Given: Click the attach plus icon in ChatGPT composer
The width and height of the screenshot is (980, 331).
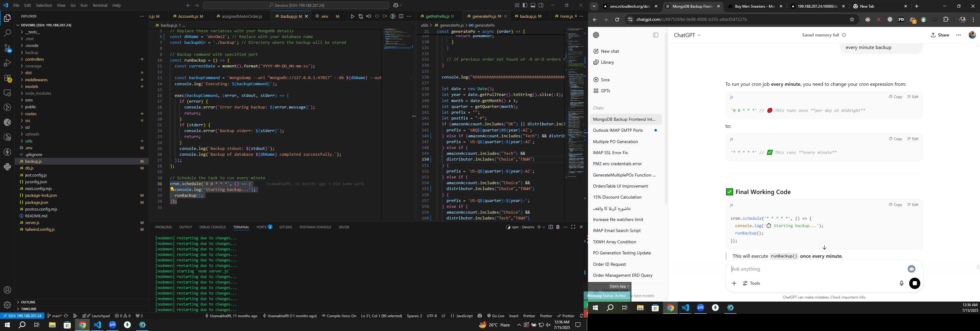Looking at the screenshot, I should tap(734, 283).
